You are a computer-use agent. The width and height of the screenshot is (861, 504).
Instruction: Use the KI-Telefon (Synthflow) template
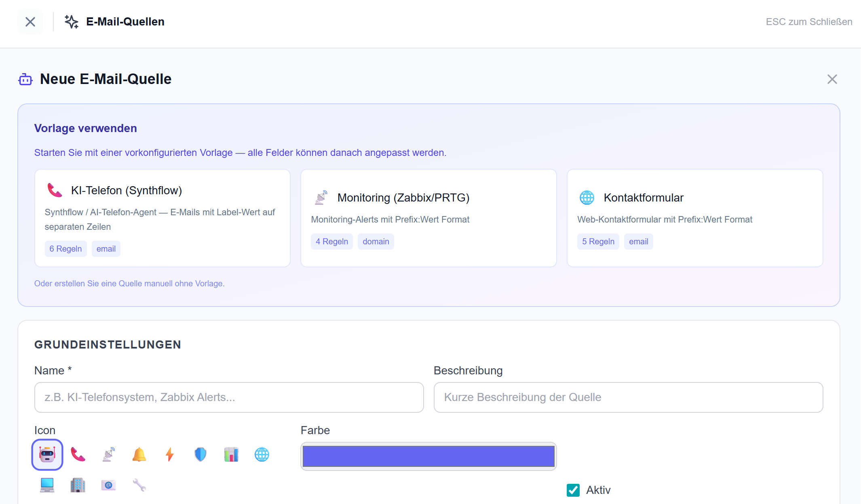(162, 218)
